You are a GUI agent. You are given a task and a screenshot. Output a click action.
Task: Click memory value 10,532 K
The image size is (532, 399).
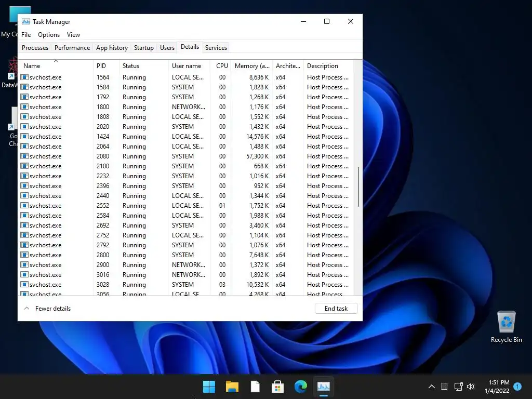click(258, 284)
